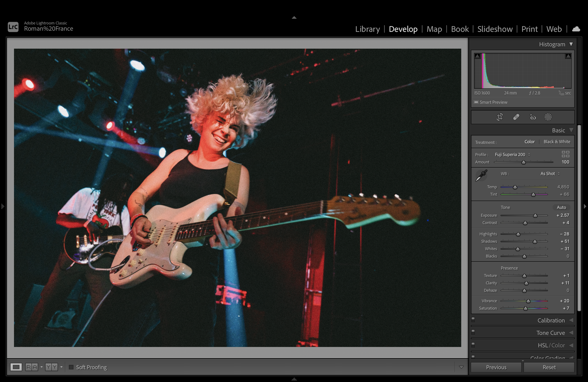
Task: Select the Healing tool bandage icon
Action: pos(516,117)
